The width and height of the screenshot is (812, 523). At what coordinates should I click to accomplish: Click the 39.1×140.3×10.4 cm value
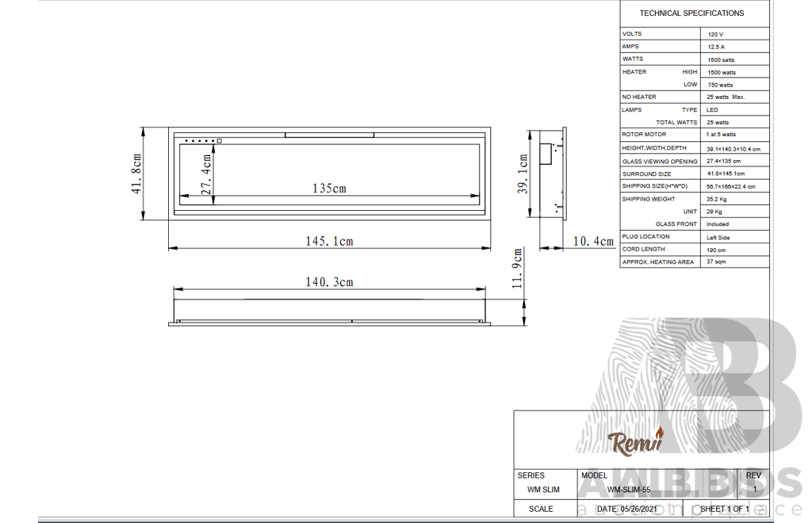coord(733,149)
